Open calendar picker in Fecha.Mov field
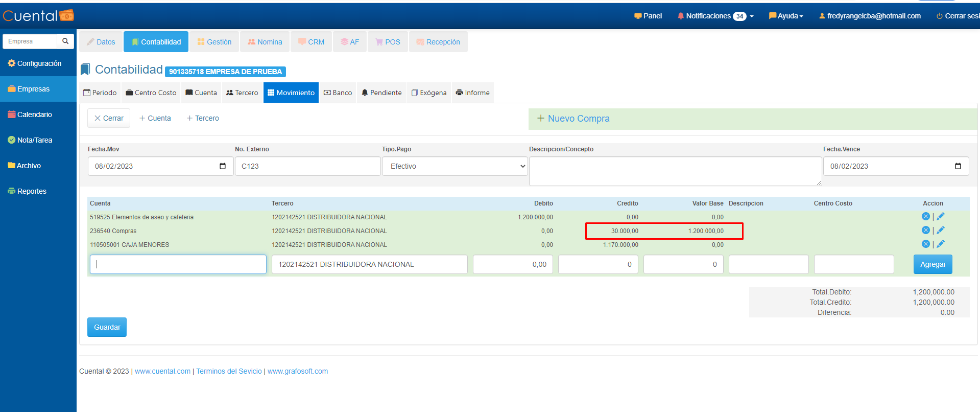Image resolution: width=980 pixels, height=412 pixels. 223,166
